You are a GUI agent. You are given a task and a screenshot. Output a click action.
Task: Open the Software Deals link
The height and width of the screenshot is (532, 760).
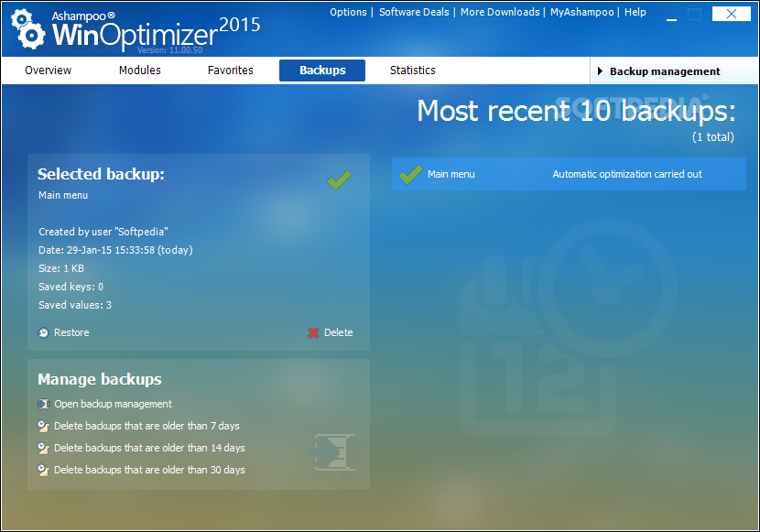coord(414,12)
